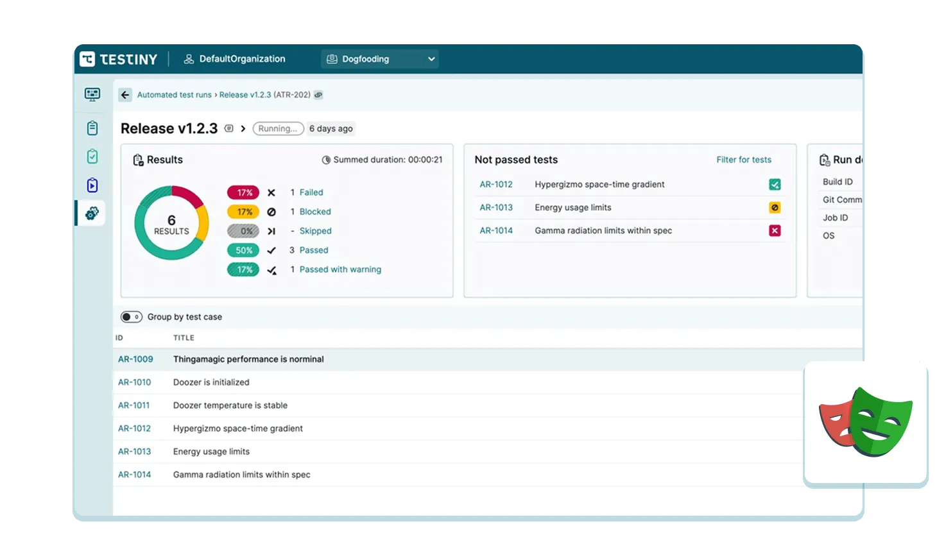Open the DefaultOrganization selector
This screenshot has width=937, height=560.
point(235,59)
